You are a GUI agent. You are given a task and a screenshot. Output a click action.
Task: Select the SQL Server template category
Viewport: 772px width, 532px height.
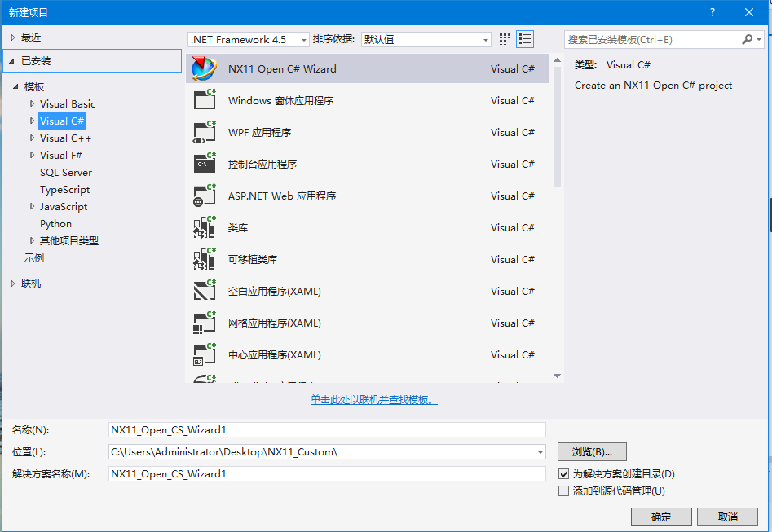click(65, 172)
